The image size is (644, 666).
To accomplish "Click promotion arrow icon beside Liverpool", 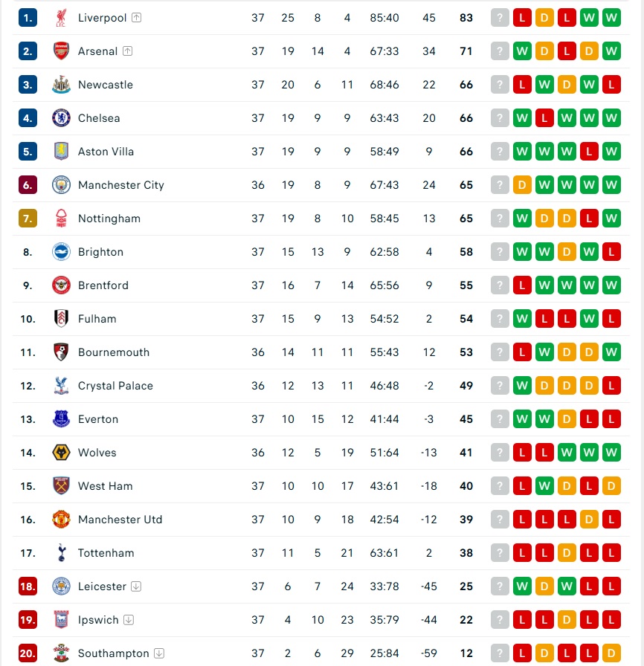I will tap(136, 17).
